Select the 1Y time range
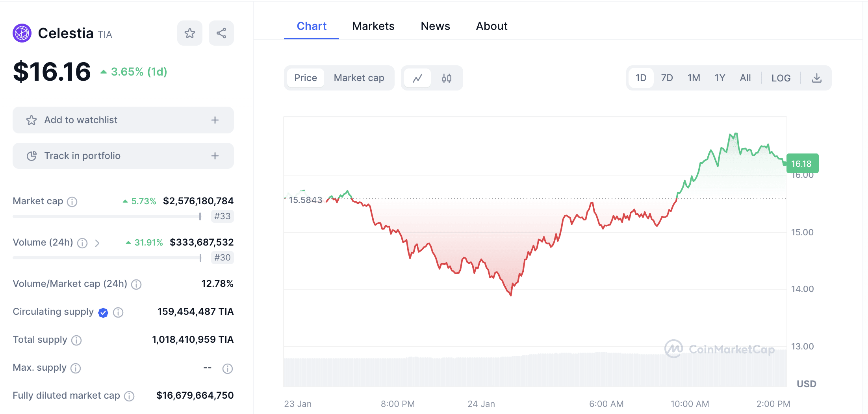Viewport: 868px width, 414px height. click(720, 78)
